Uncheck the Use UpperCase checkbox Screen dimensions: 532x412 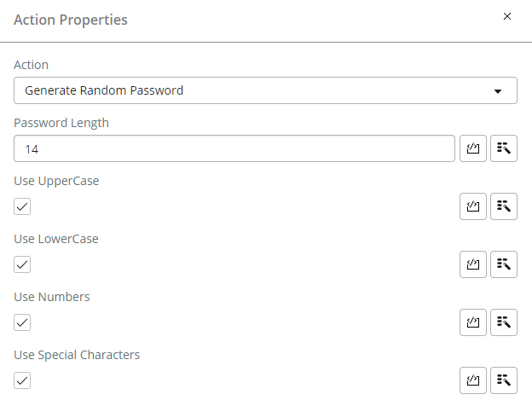click(x=23, y=206)
